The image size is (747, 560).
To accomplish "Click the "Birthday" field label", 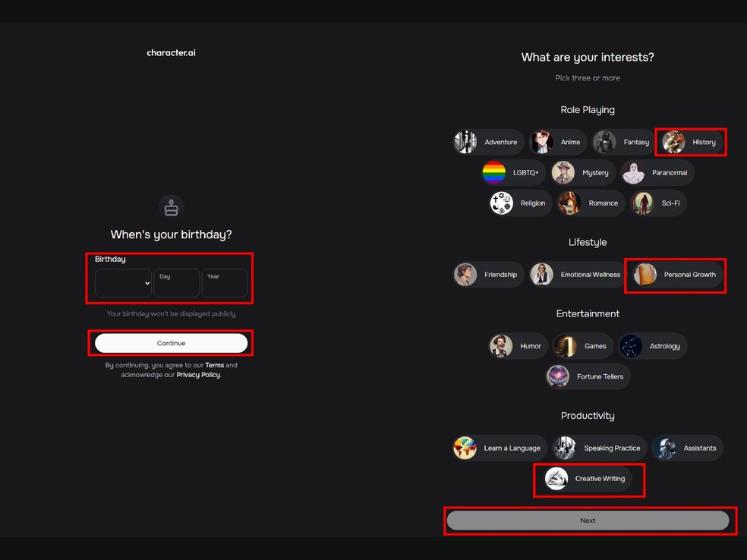I will pos(110,259).
